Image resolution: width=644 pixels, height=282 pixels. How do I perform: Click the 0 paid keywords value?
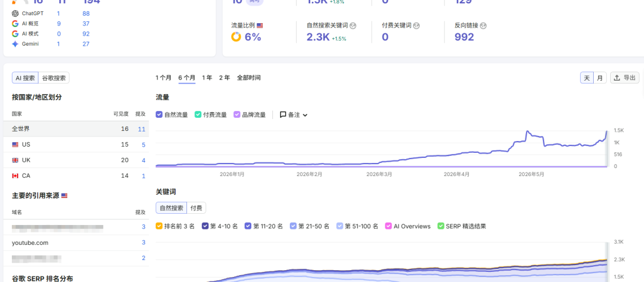[385, 37]
